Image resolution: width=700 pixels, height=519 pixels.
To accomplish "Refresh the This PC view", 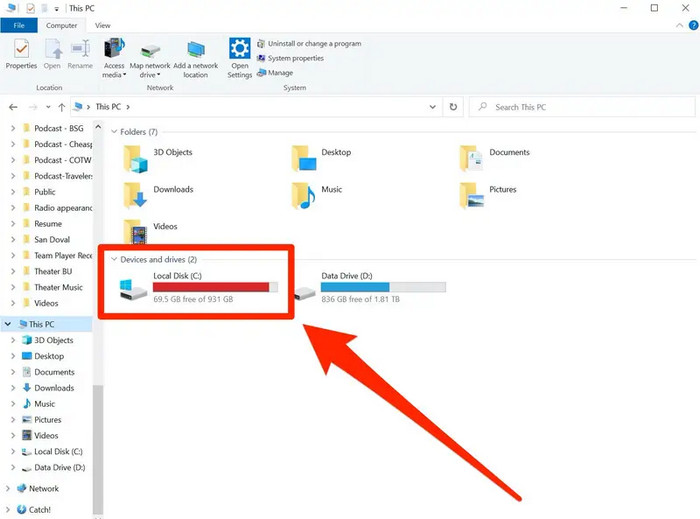I will point(453,107).
